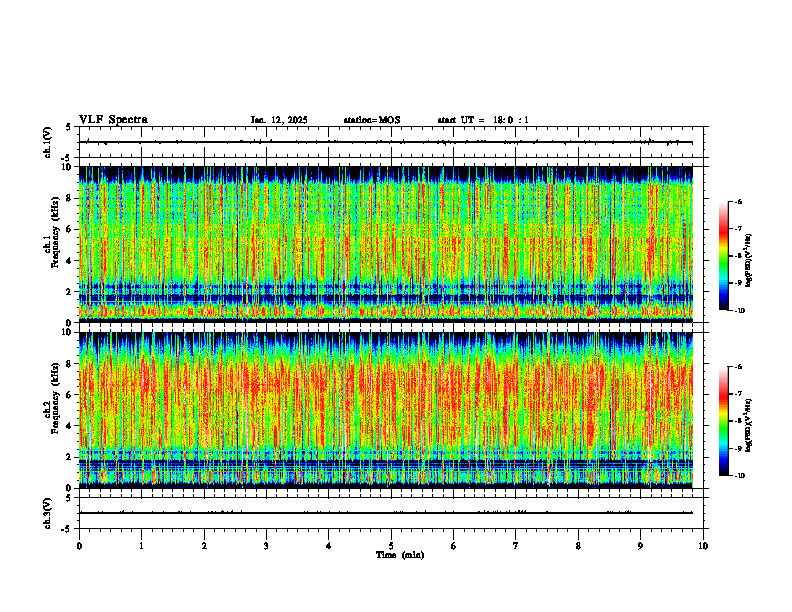The image size is (792, 612).
Task: Click the ch.1(V) waveform axis label
Action: pyautogui.click(x=47, y=142)
